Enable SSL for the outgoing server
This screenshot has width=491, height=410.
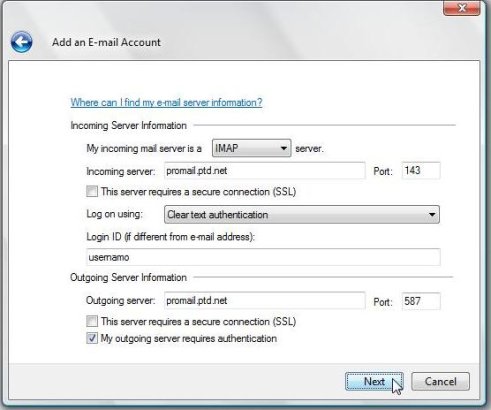point(92,321)
